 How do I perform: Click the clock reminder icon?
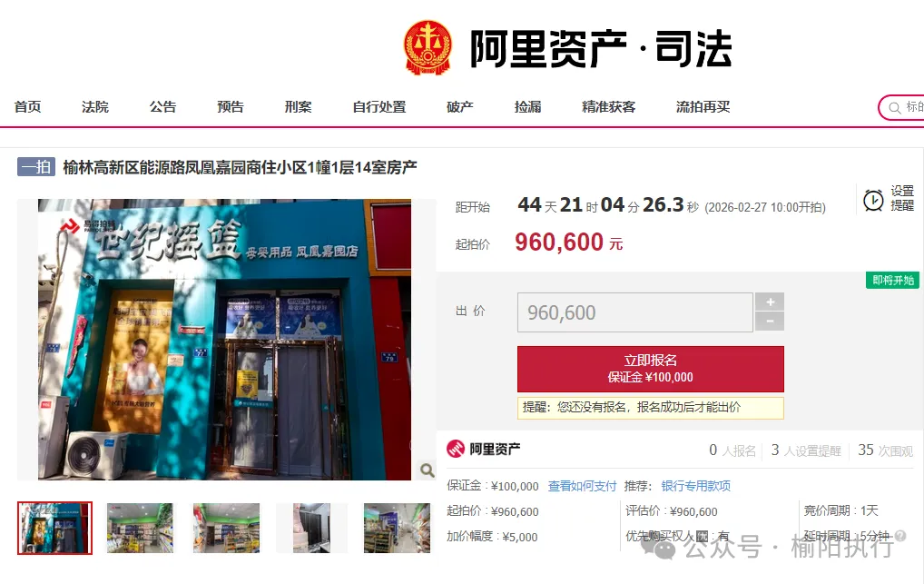coord(873,200)
